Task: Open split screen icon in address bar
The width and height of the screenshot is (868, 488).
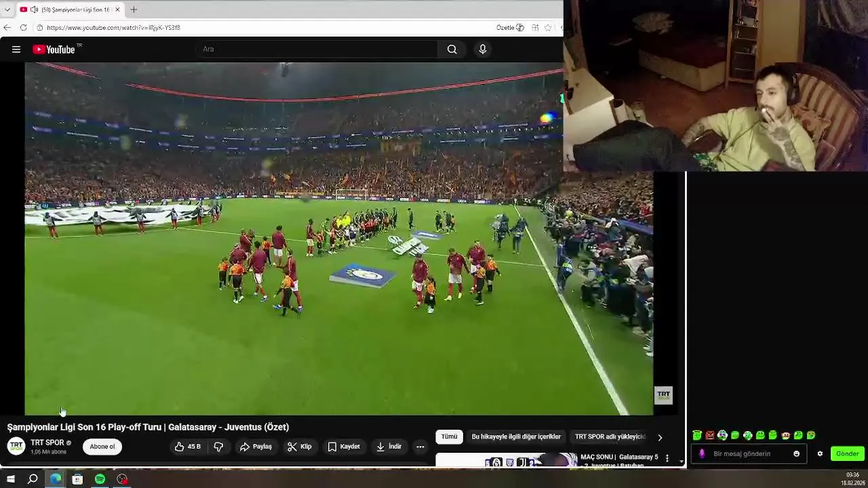Action: click(x=535, y=28)
